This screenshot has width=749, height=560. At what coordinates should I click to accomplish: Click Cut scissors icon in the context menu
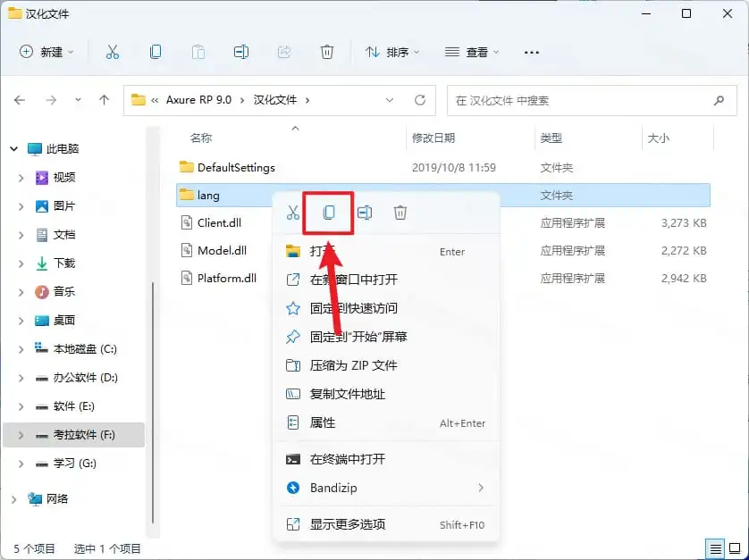(x=293, y=213)
